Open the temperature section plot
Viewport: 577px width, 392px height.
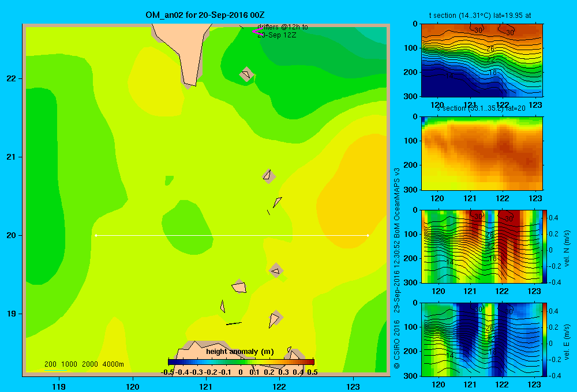tap(482, 61)
